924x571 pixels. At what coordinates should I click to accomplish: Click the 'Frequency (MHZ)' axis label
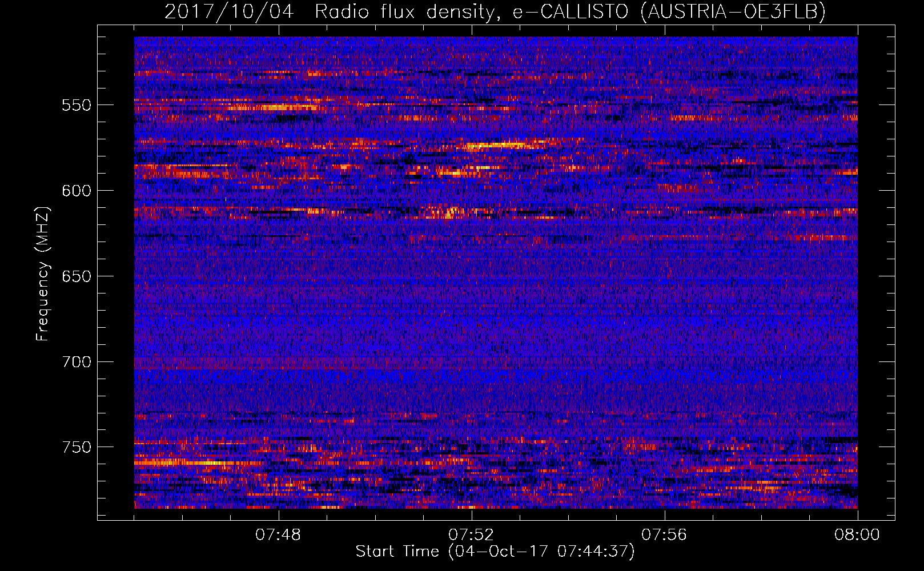click(x=43, y=274)
